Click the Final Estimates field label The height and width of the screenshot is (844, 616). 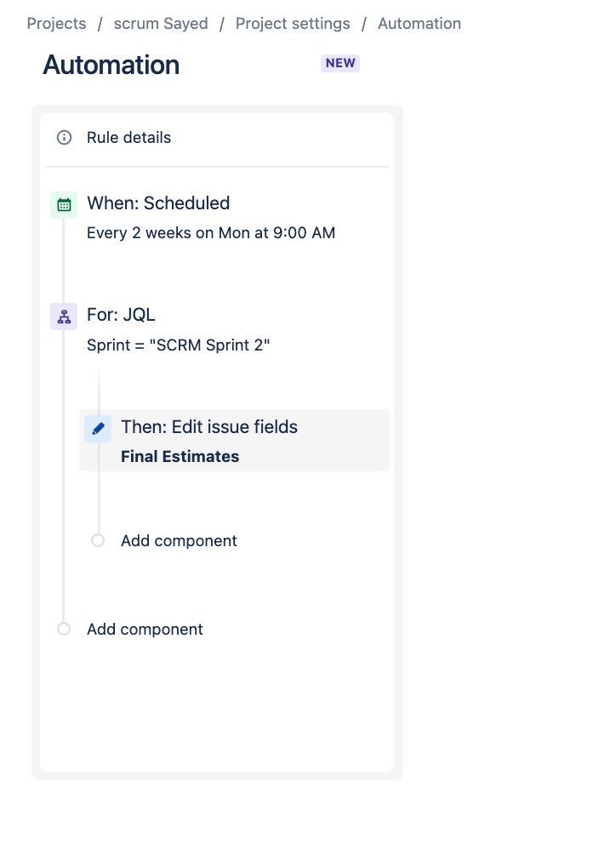point(180,456)
